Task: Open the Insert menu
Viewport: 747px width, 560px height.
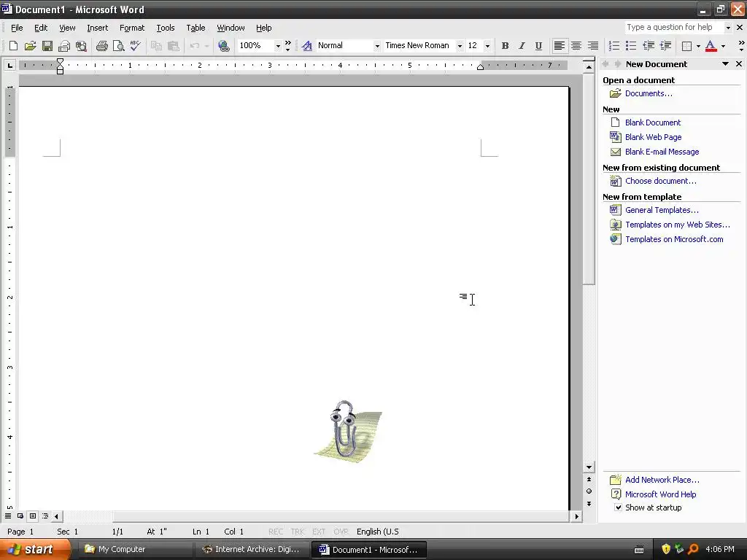Action: coord(98,28)
